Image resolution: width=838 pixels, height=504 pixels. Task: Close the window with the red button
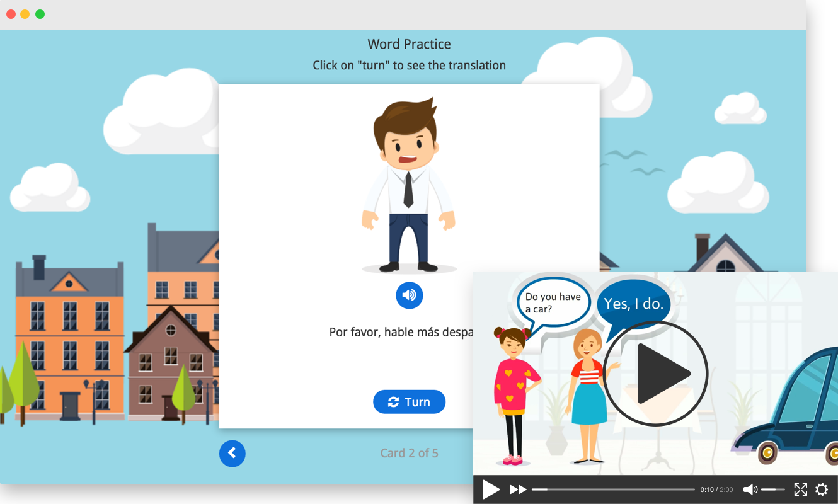[11, 14]
